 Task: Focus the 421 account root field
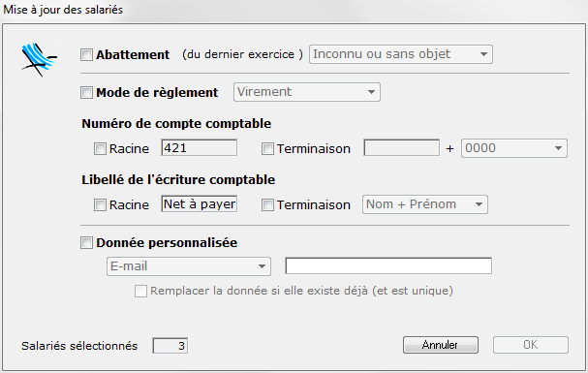click(x=200, y=147)
